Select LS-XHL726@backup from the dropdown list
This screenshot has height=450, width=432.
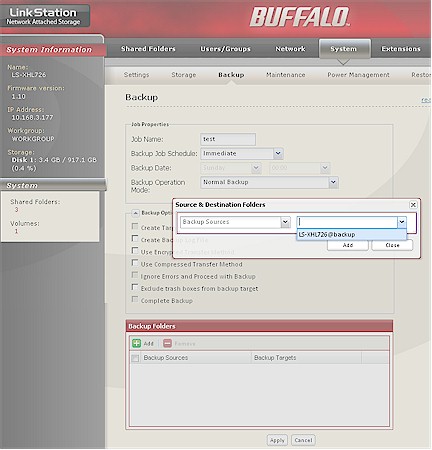(351, 235)
